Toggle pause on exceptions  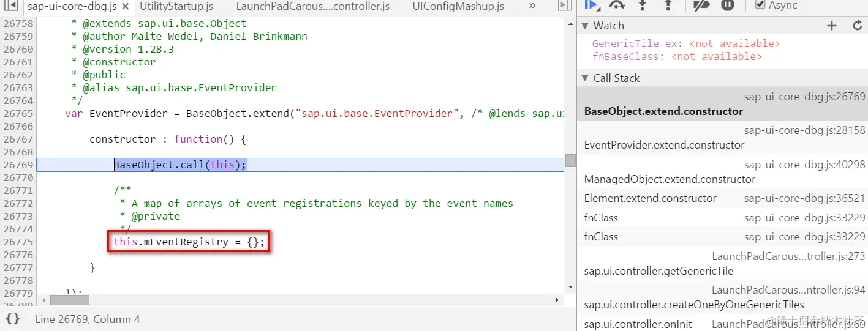[x=727, y=5]
